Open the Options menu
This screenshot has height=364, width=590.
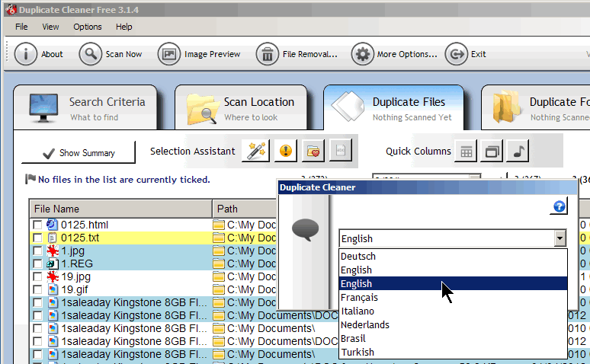pyautogui.click(x=88, y=27)
